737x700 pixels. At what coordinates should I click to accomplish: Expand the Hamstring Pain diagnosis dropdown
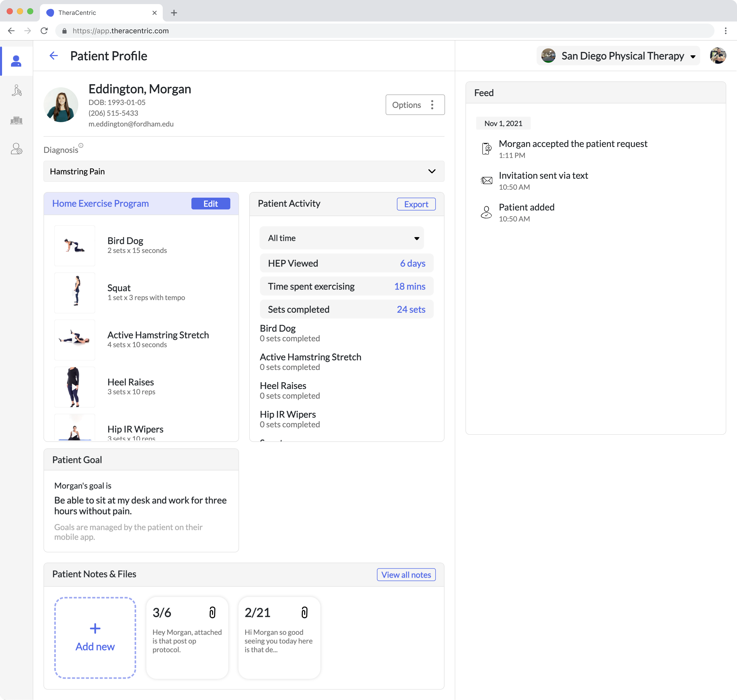click(244, 171)
